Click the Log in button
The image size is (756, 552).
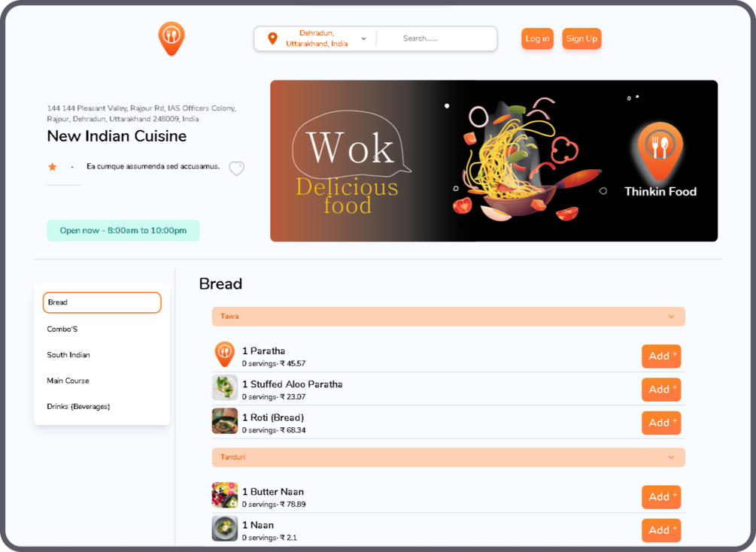tap(537, 38)
